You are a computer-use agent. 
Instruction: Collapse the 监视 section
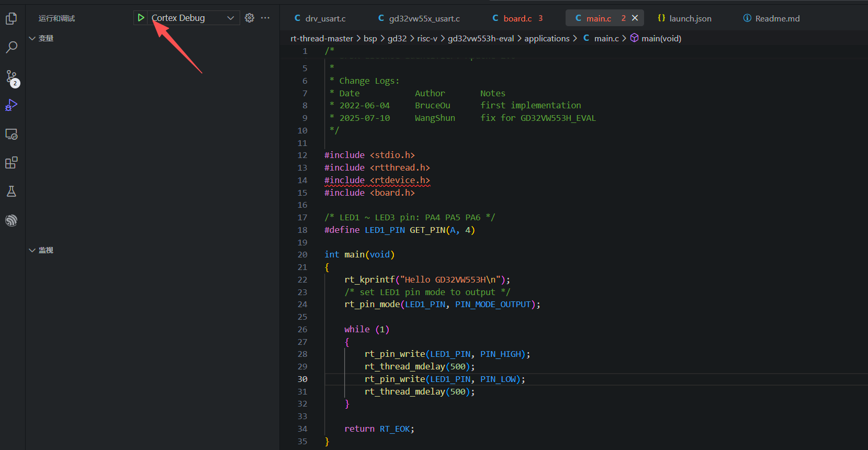pos(41,250)
